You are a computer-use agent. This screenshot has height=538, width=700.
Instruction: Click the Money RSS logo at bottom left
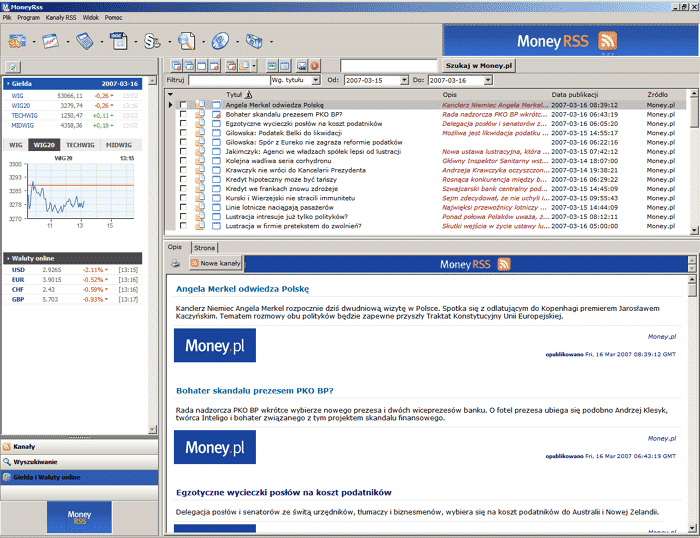tap(79, 517)
